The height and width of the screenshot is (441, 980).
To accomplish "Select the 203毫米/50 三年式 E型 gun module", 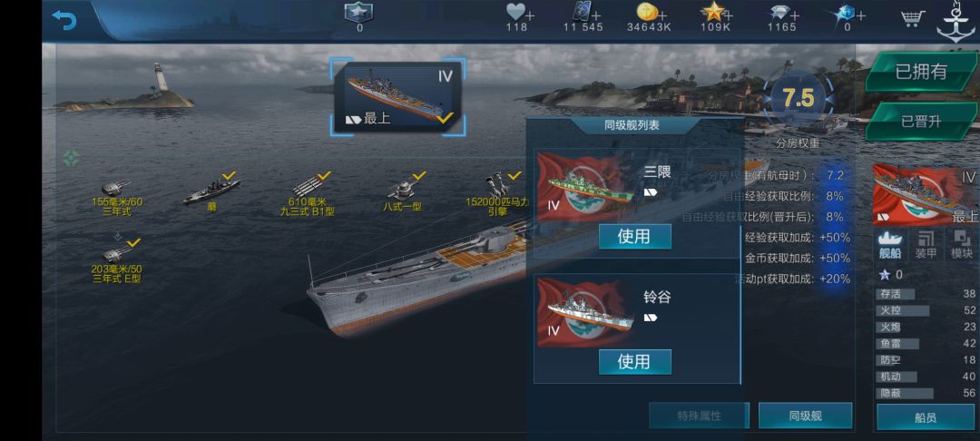I will tap(116, 263).
